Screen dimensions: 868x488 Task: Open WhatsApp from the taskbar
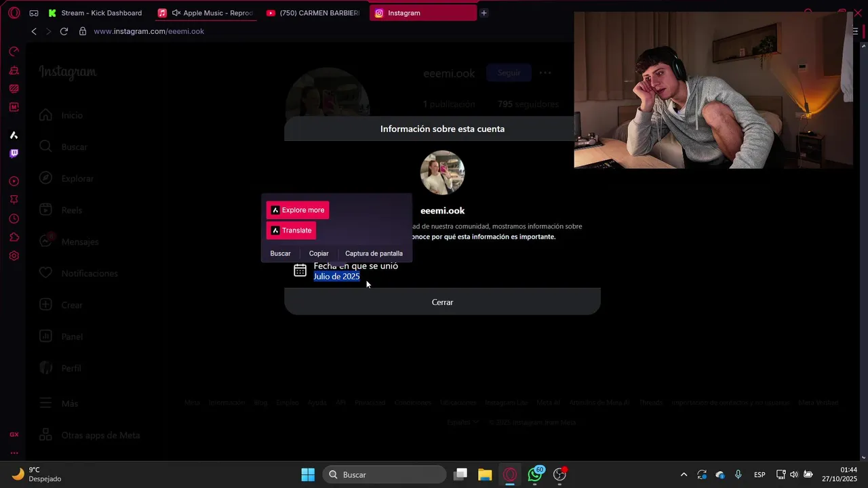535,474
